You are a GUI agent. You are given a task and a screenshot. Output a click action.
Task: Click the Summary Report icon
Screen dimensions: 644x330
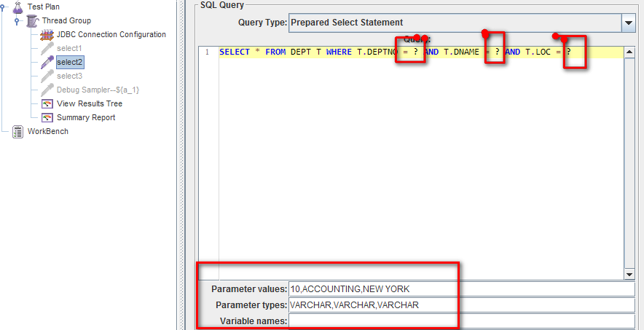[x=47, y=117]
